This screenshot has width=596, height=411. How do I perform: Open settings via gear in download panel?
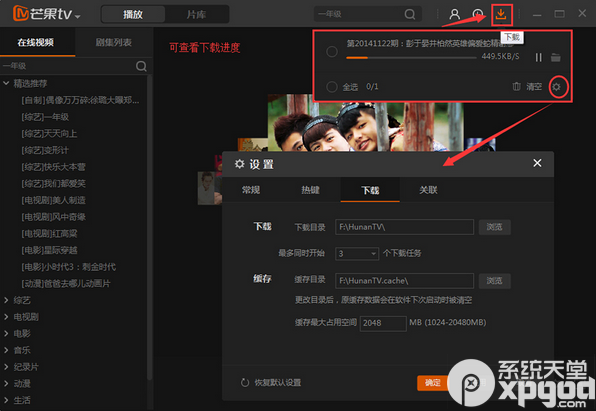[x=556, y=87]
